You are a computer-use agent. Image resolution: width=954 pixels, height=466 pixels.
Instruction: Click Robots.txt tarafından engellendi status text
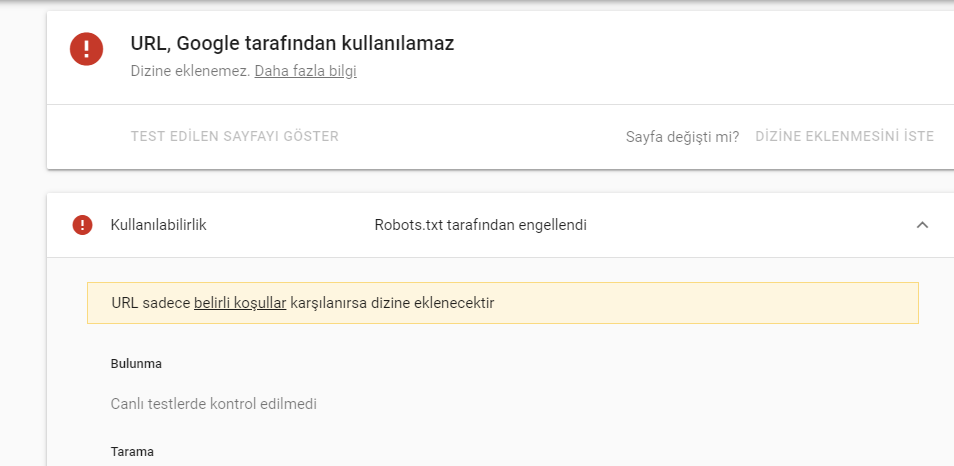(481, 225)
